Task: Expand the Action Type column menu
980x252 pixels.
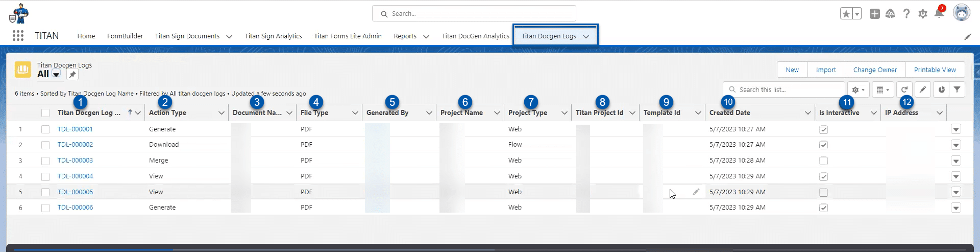Action: point(222,113)
